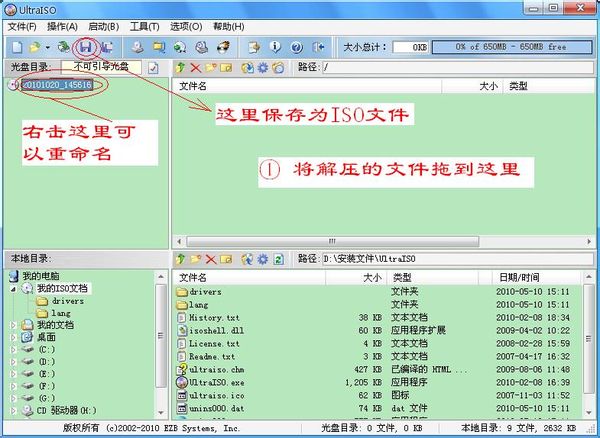The width and height of the screenshot is (600, 438).
Task: Click the blue gear icon in local pane toolbar
Action: [262, 259]
